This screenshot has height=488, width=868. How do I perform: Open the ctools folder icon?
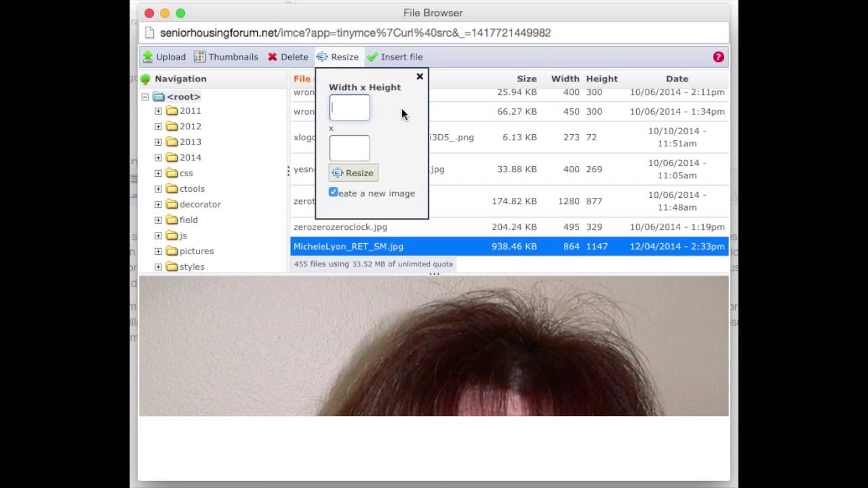172,188
